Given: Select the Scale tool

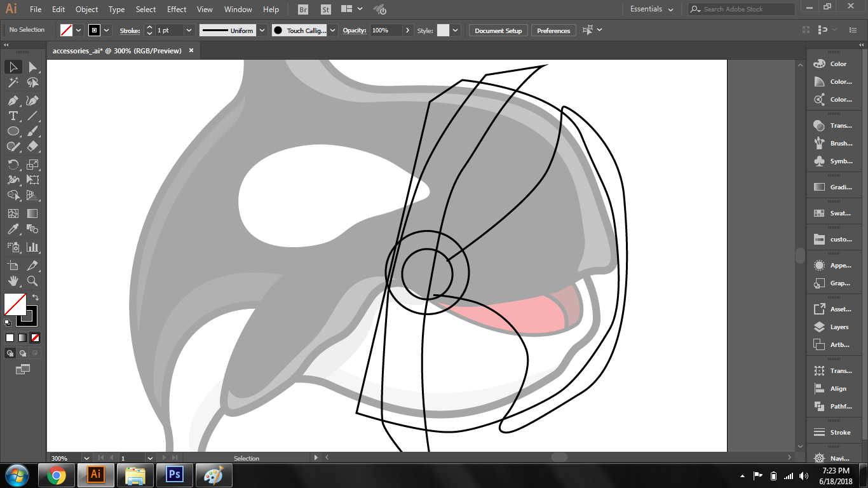Looking at the screenshot, I should 32,165.
